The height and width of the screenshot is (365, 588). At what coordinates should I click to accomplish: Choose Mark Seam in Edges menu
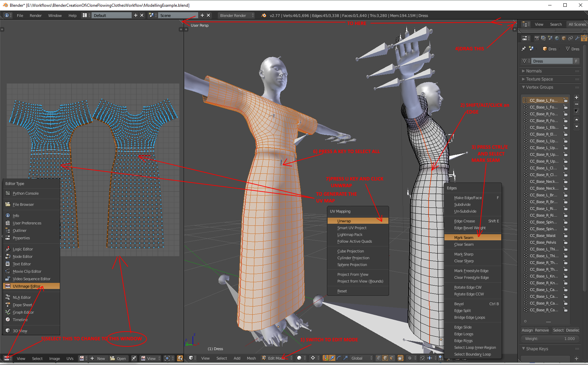472,238
